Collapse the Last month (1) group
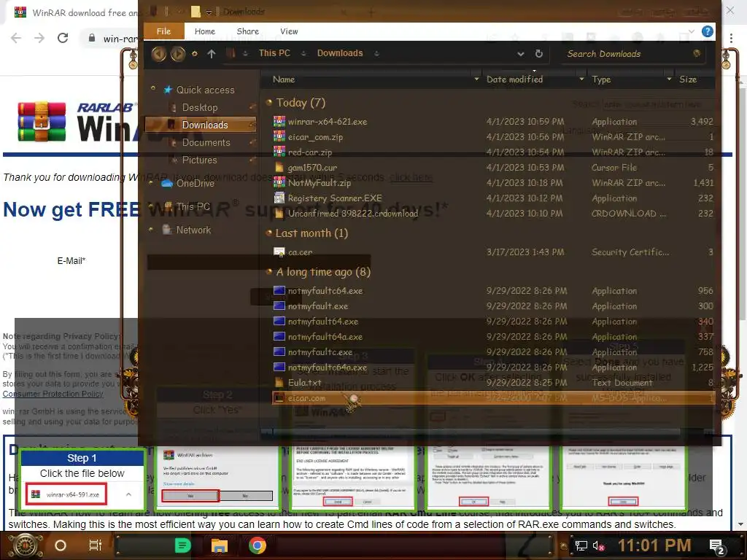Screen dimensions: 747x560 tap(268, 233)
